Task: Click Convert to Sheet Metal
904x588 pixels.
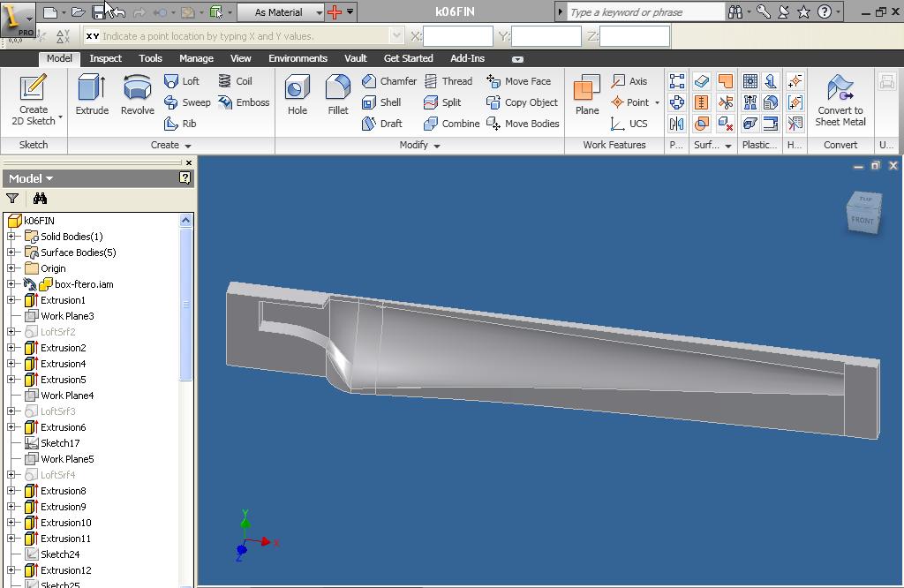Action: click(840, 100)
